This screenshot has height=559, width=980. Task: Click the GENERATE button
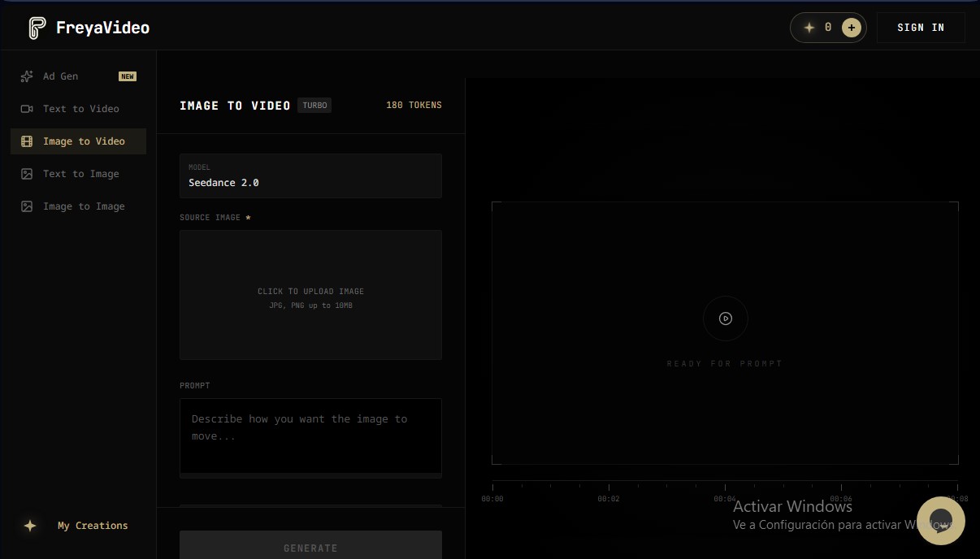pos(310,545)
